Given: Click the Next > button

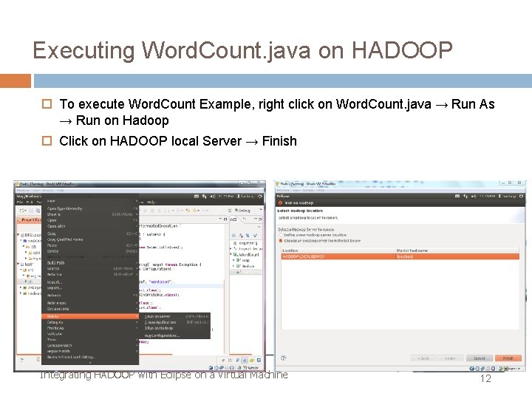Looking at the screenshot, I should [x=450, y=358].
